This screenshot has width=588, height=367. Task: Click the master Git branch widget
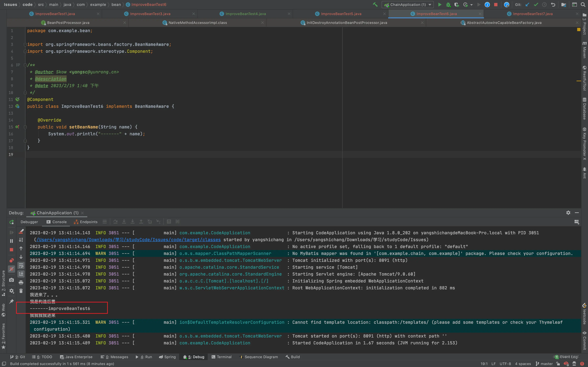pos(544,364)
